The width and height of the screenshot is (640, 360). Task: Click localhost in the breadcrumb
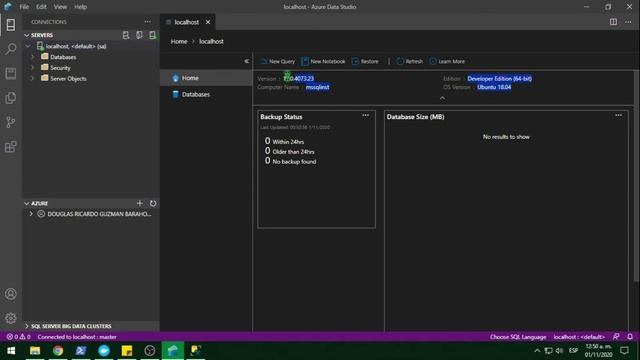211,42
